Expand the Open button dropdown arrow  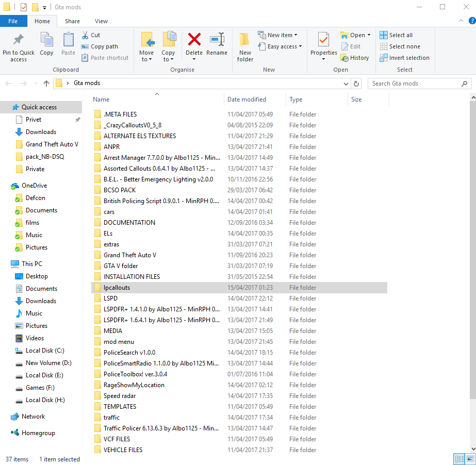coord(369,35)
